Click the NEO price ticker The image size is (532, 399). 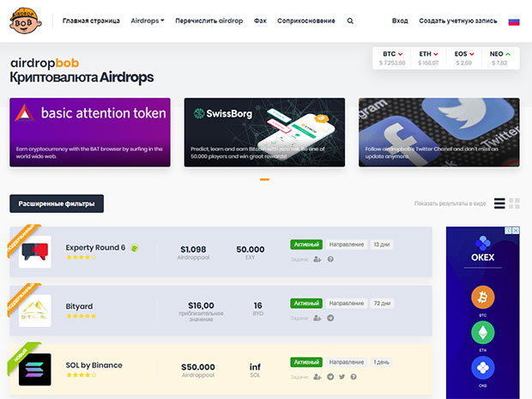(x=499, y=58)
